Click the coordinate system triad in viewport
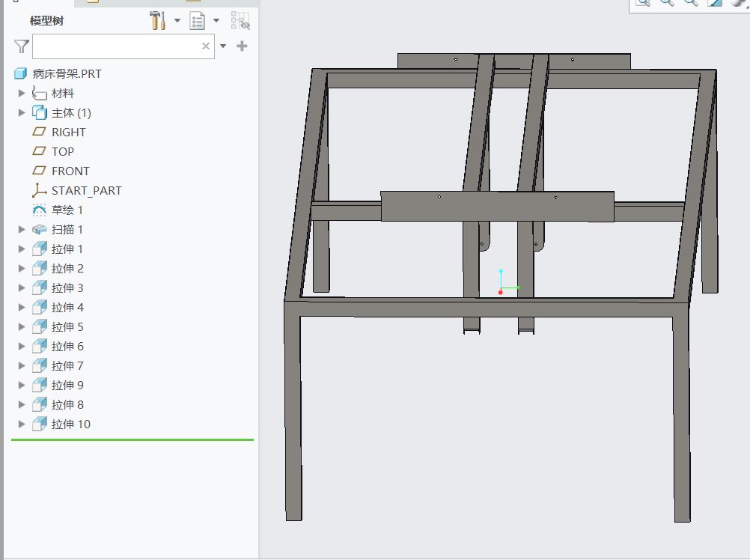Viewport: 750px width, 560px height. point(508,282)
